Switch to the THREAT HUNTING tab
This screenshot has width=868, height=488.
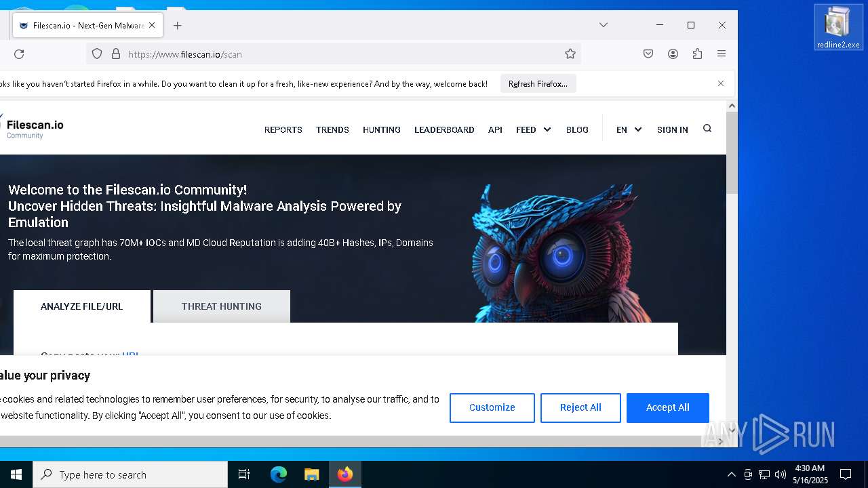(x=222, y=306)
